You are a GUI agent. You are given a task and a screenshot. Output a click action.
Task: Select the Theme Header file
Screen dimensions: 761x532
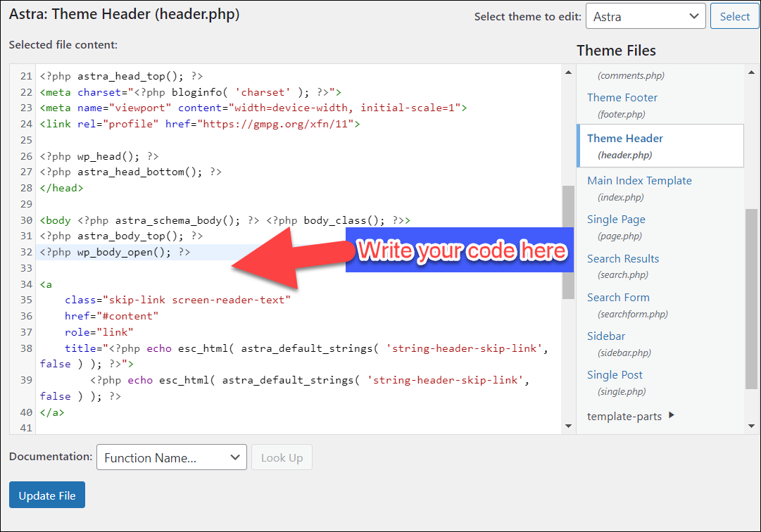[x=624, y=138]
